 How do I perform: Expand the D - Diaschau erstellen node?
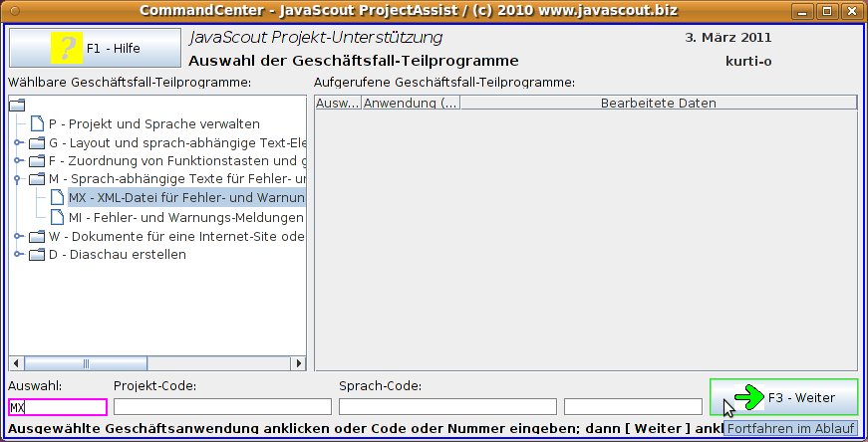[x=17, y=255]
